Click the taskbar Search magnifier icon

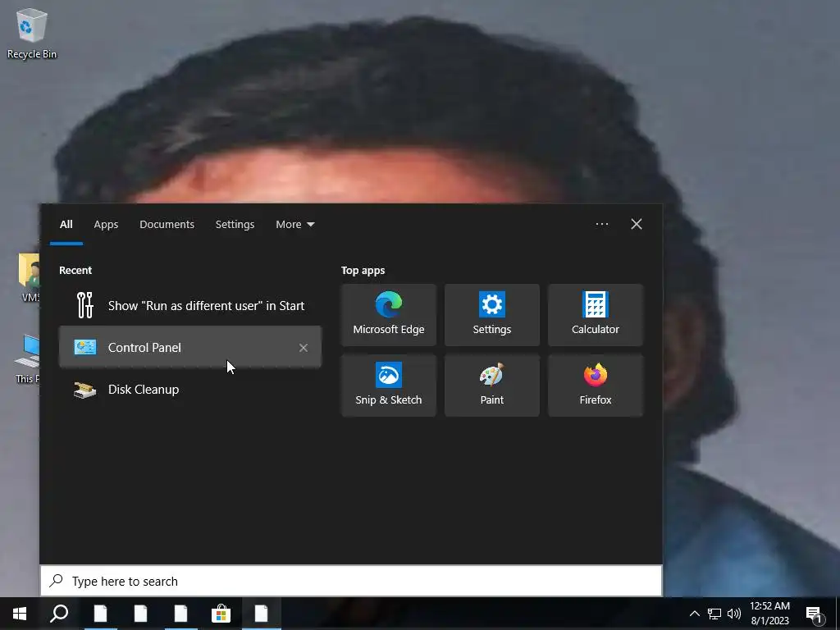click(59, 614)
